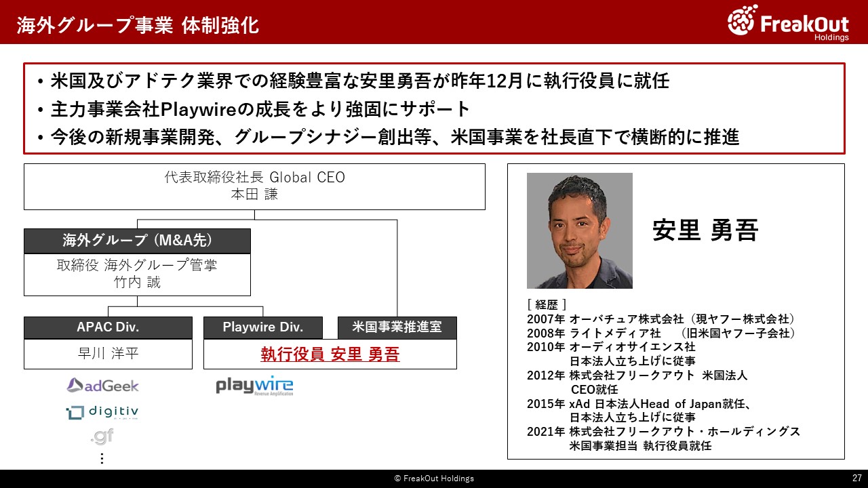Click the name 早川 洋平
868x488 pixels.
click(108, 354)
